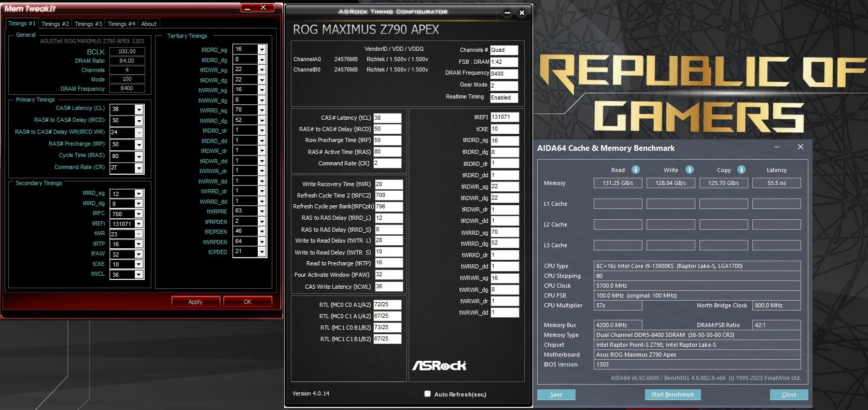Click the L1 Cache Read field
This screenshot has height=410, width=868.
point(618,204)
